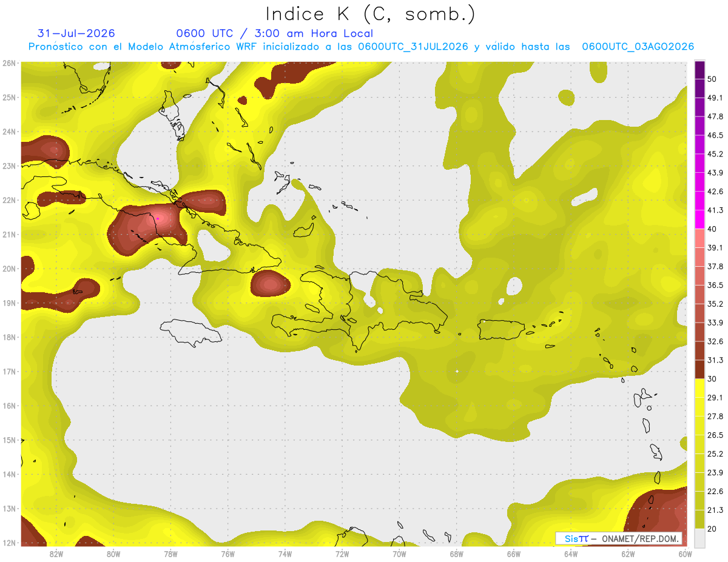Click legend value '49.1'
The height and width of the screenshot is (562, 728).
click(715, 98)
